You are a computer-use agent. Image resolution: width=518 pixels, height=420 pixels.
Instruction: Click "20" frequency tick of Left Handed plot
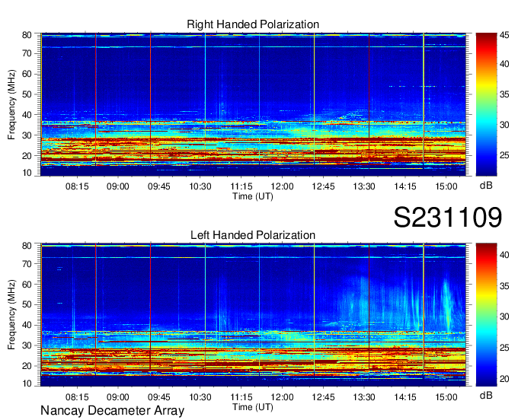click(27, 366)
